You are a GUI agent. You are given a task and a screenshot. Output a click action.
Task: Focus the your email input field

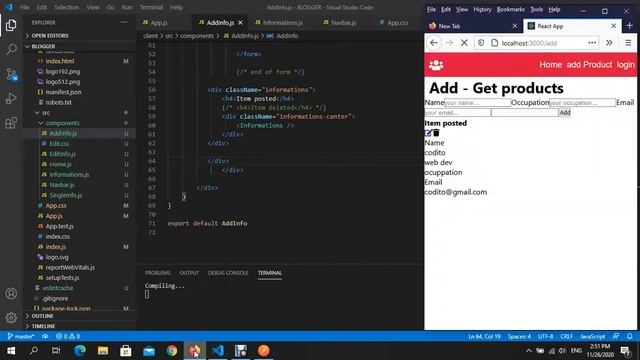[x=458, y=113]
